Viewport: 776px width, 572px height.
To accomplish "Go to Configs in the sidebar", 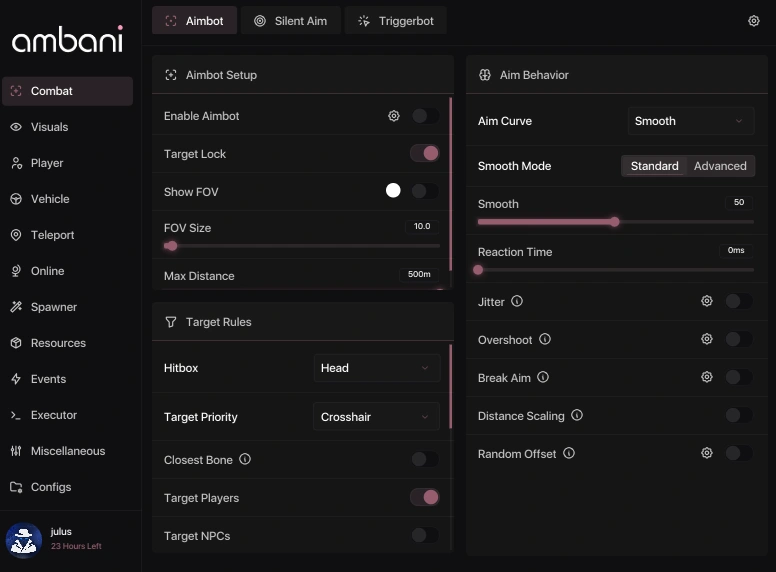I will coord(68,487).
